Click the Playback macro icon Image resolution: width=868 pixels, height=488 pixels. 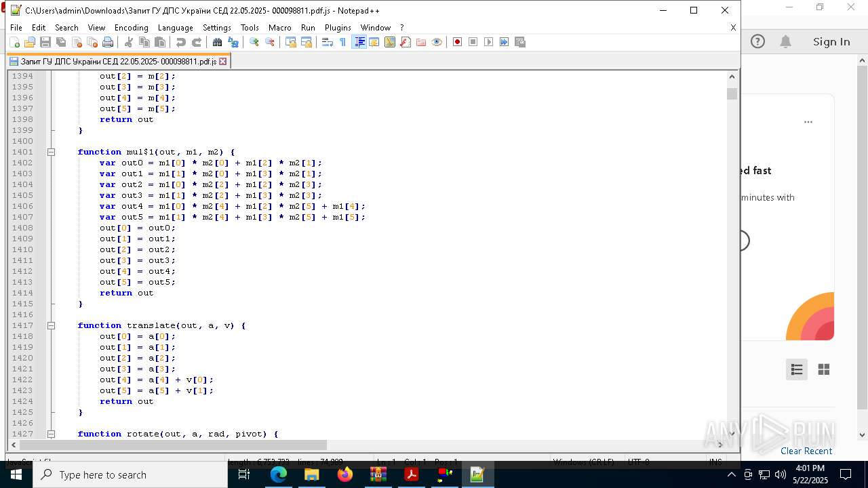(x=489, y=42)
